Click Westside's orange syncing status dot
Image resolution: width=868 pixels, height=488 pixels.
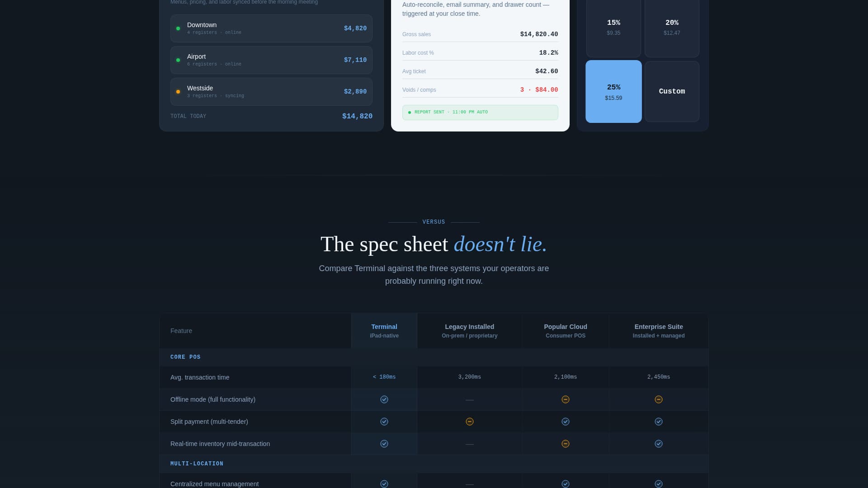pos(178,92)
